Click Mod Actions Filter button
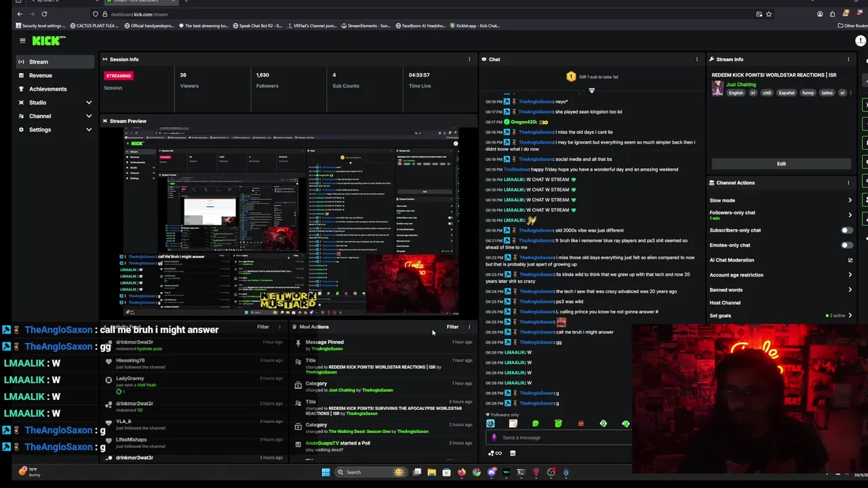 pos(452,327)
